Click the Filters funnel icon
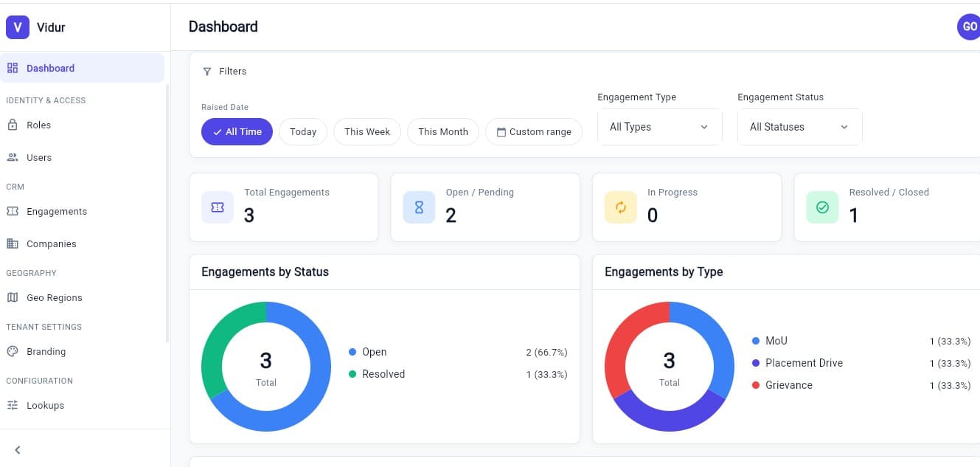This screenshot has height=467, width=980. pos(207,72)
